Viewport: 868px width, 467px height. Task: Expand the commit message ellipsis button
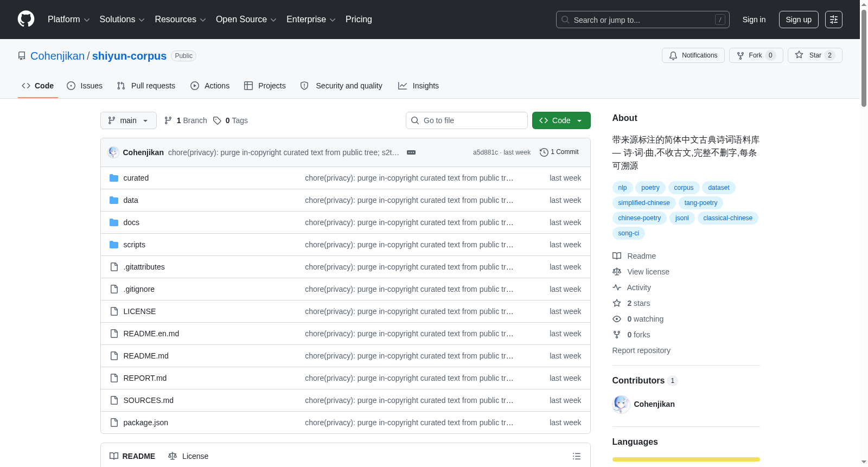coord(411,152)
